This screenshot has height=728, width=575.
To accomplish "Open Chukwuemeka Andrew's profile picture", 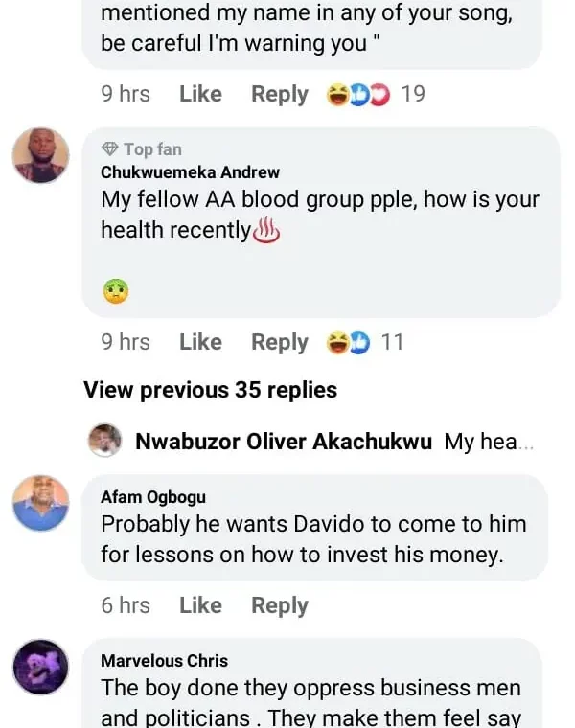I will point(40,155).
